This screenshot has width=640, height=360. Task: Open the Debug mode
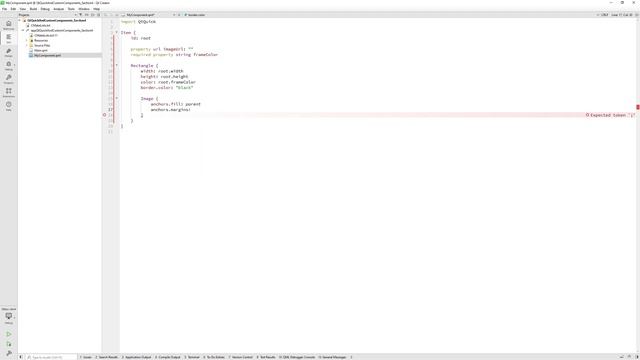coord(9,66)
